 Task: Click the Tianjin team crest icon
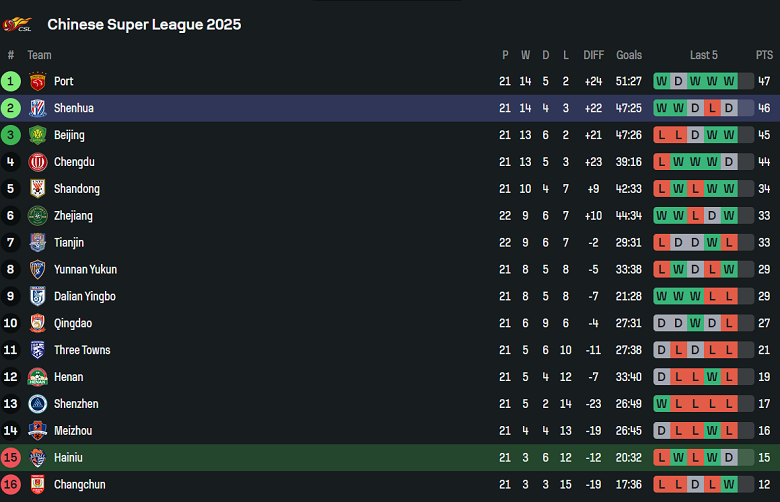point(38,243)
